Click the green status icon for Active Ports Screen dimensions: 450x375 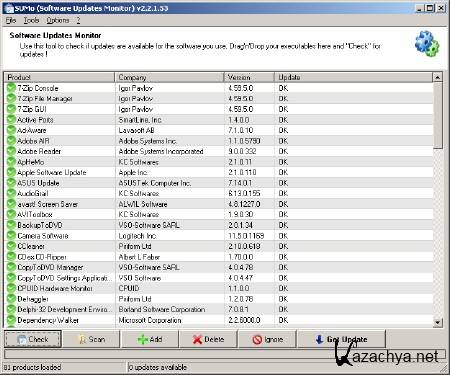[11, 120]
